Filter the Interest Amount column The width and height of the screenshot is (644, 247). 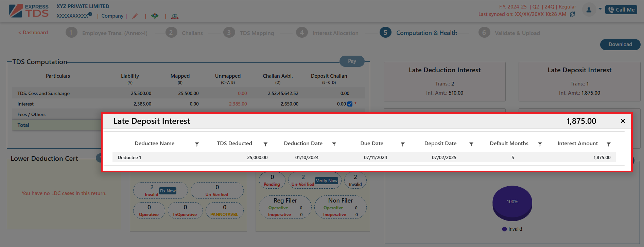pos(609,144)
